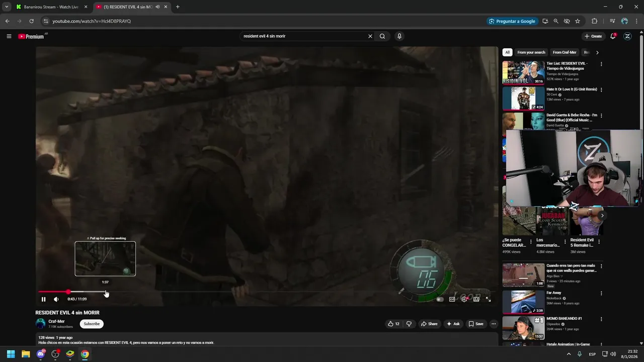Open the Chrome extensions puzzle icon

pos(594,21)
